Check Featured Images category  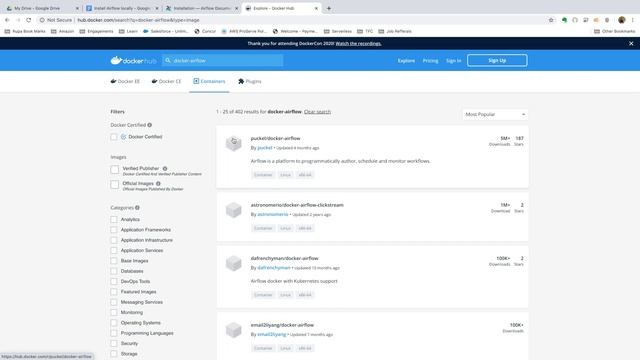pos(114,292)
